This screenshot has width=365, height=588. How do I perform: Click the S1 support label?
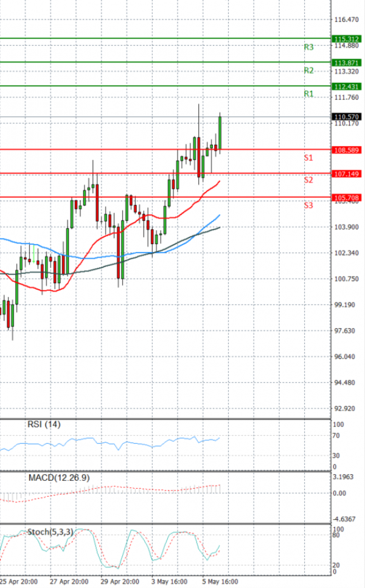click(308, 158)
